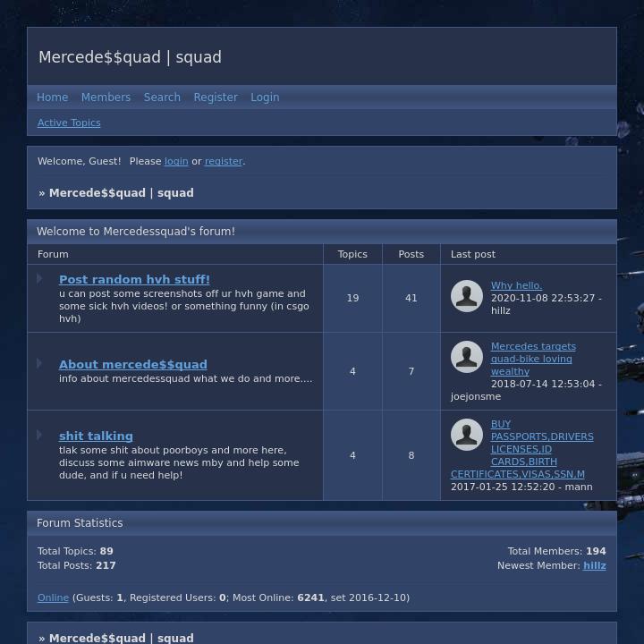This screenshot has height=644, width=644.
Task: Open the About mercede$$quad forum
Action: pos(132,364)
